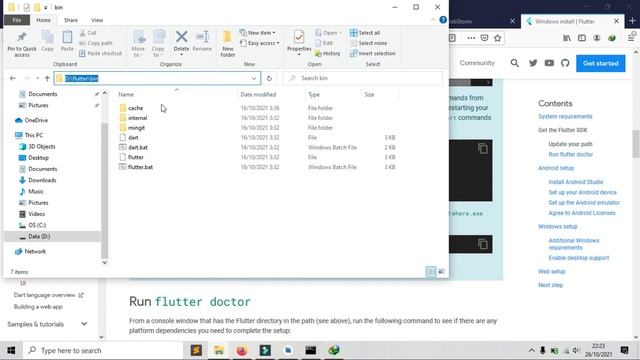This screenshot has height=360, width=640.
Task: Expand Samples & tutorials sidebar section
Action: (x=84, y=324)
